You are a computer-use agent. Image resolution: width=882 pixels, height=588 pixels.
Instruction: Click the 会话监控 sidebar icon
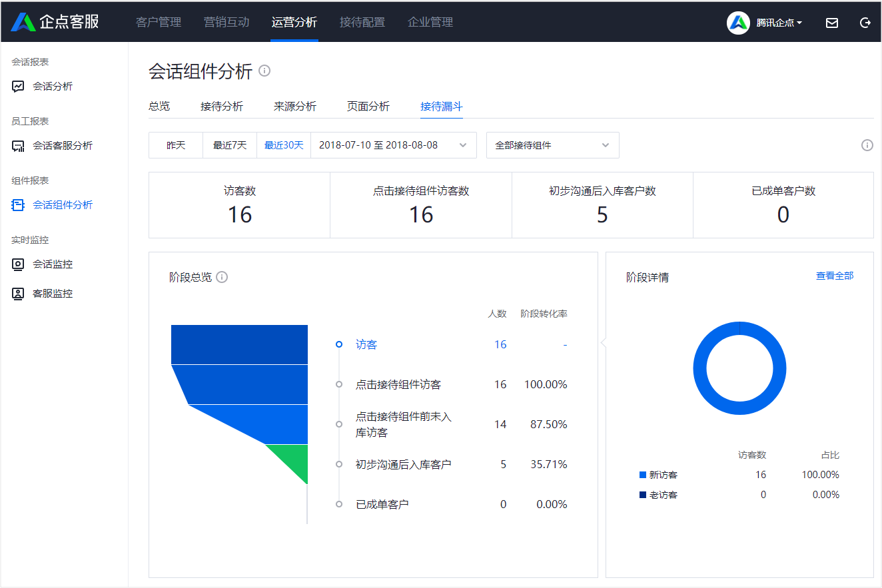(18, 264)
